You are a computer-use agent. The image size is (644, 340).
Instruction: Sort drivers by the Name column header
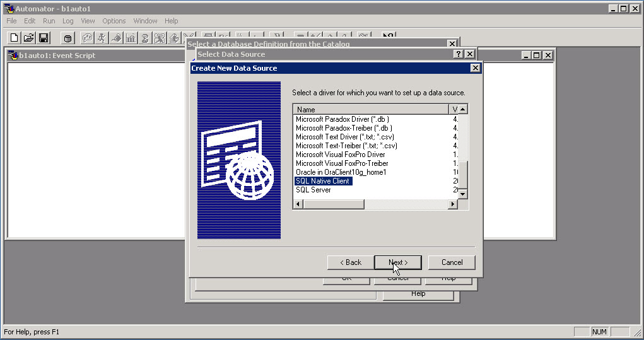(x=372, y=109)
